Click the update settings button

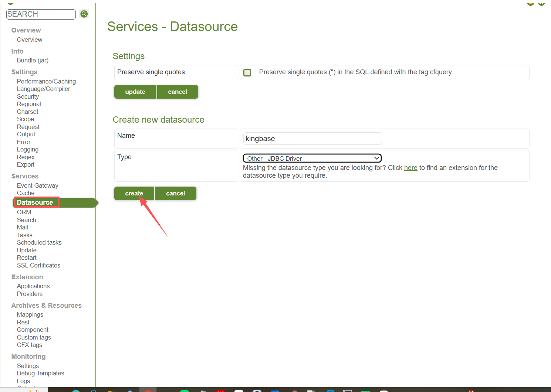point(135,92)
